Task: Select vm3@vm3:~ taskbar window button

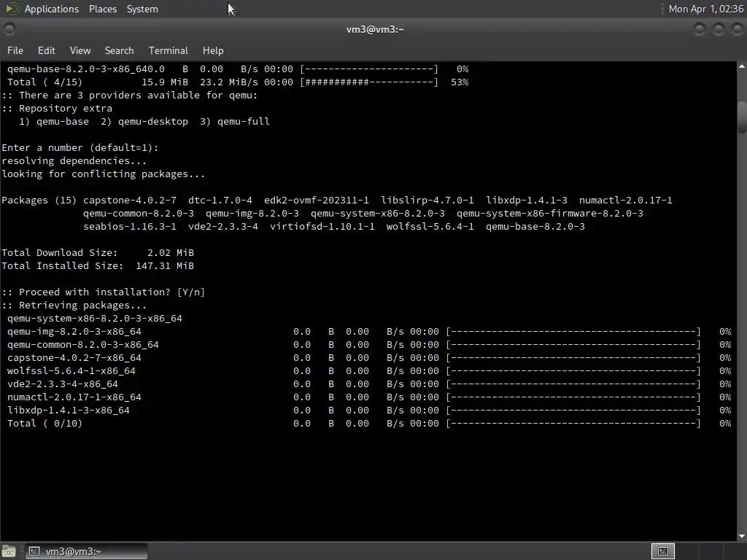Action: 86,551
